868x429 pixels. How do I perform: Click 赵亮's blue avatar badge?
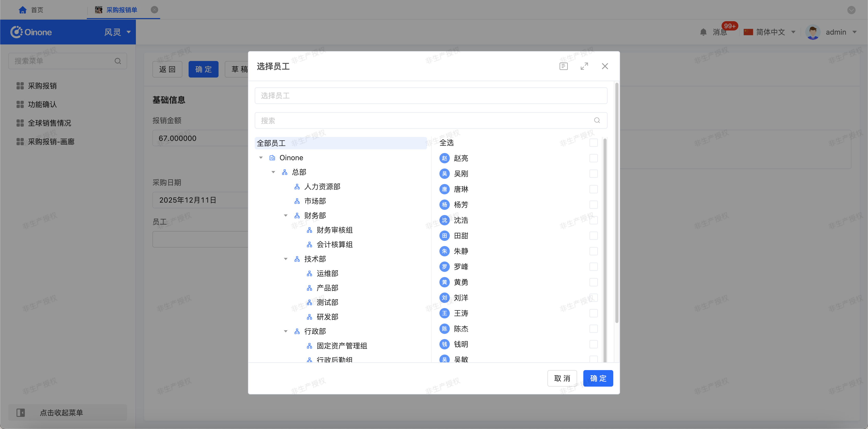(x=444, y=158)
